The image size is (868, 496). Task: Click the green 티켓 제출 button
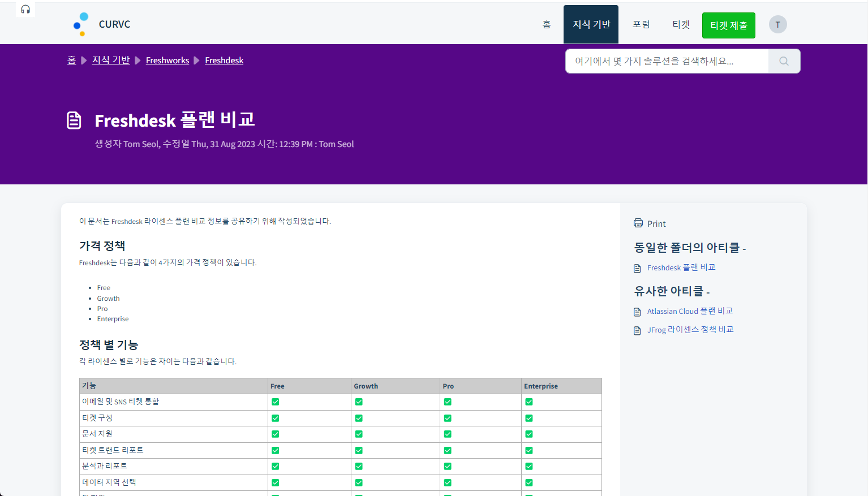[729, 25]
